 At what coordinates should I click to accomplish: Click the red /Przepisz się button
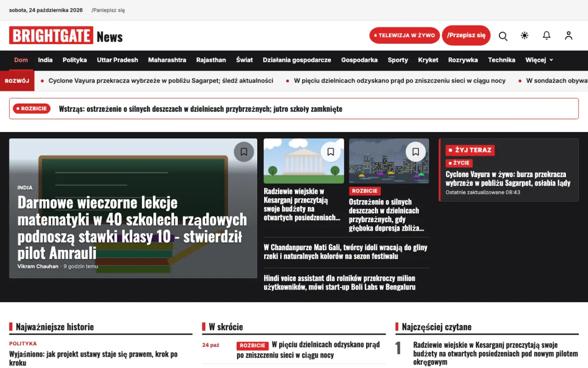click(466, 35)
